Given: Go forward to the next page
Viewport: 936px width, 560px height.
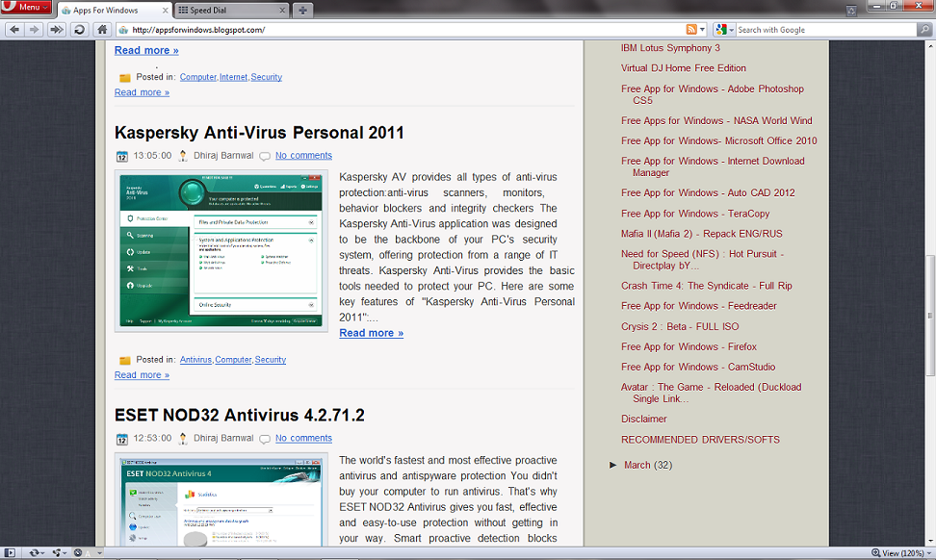Looking at the screenshot, I should point(34,29).
